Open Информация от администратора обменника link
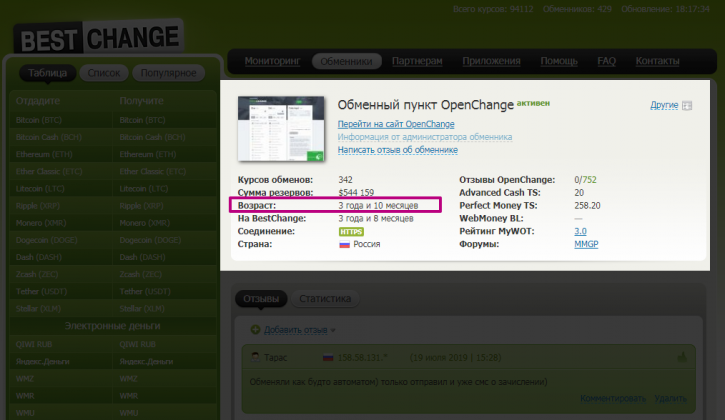Viewport: 725px width, 420px height. pos(424,137)
